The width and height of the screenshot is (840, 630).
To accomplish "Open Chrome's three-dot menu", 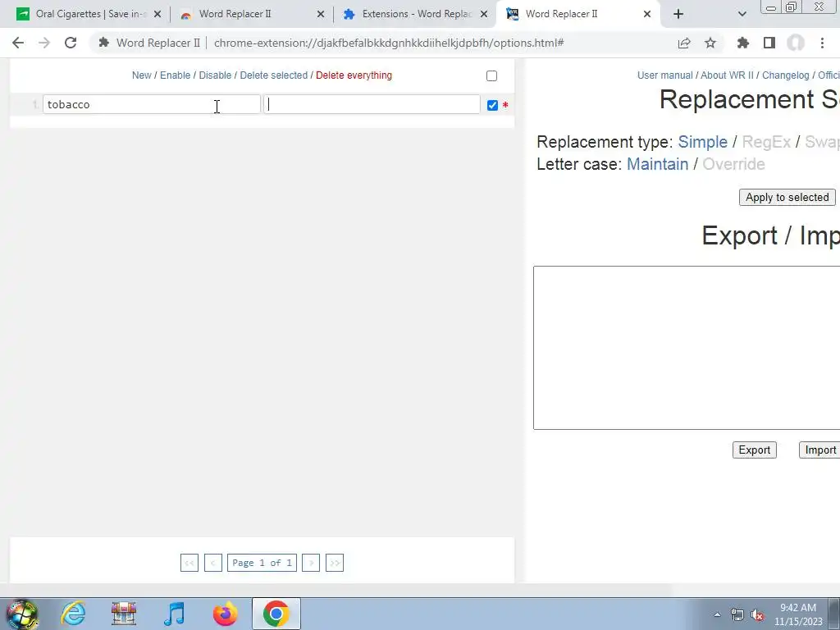I will (x=822, y=43).
